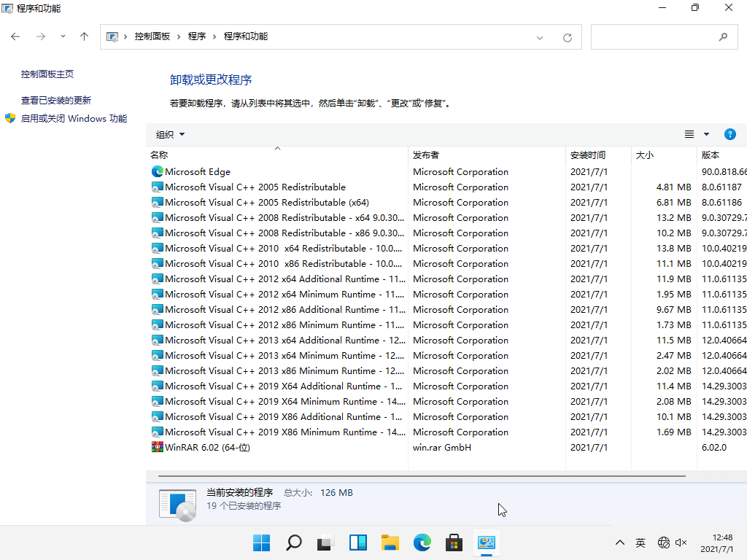Select Visual C++ 2010 x64 Redistributable icon
The height and width of the screenshot is (560, 747).
tap(158, 248)
